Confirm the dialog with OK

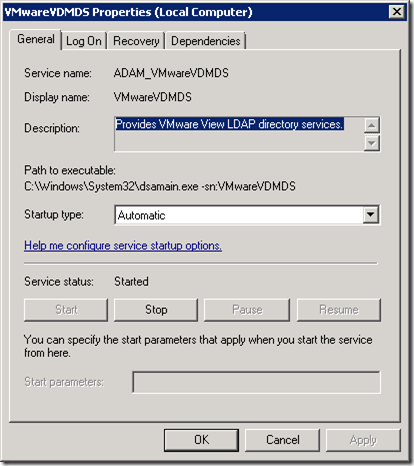click(x=201, y=440)
